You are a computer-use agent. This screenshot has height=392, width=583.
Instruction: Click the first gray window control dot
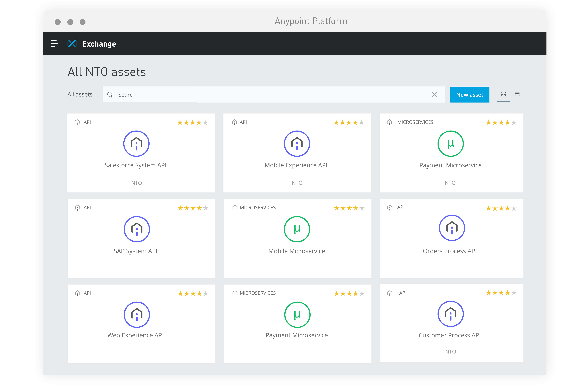(58, 22)
